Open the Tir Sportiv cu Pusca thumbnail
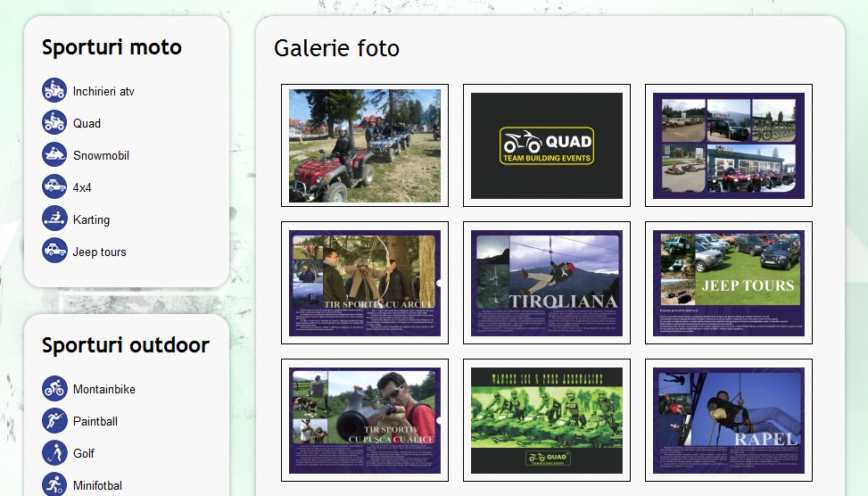Image resolution: width=868 pixels, height=496 pixels. 365,420
